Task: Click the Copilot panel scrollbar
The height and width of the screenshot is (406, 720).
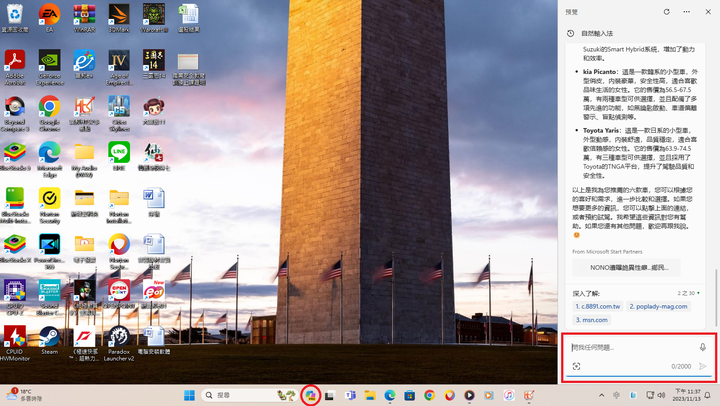Action: [x=715, y=297]
